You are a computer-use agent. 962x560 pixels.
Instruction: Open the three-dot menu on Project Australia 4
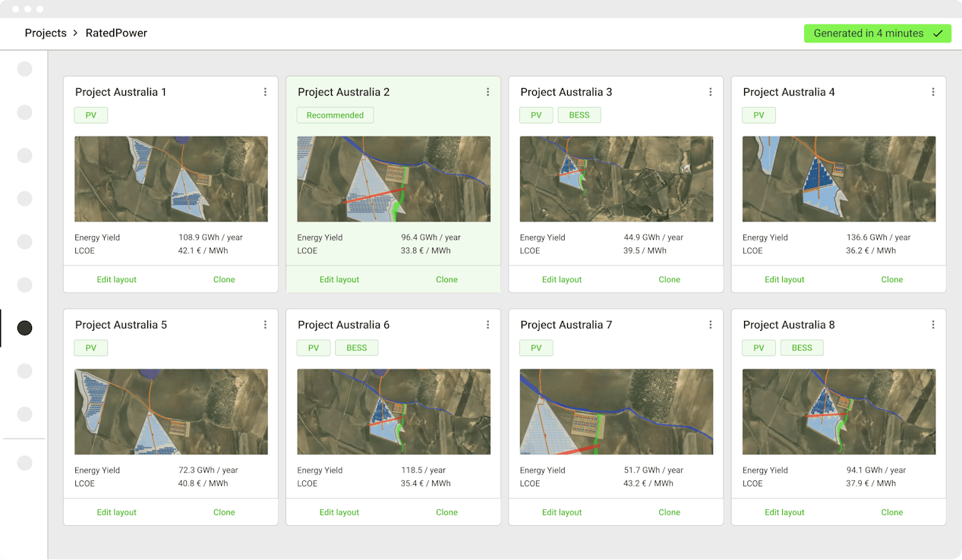pyautogui.click(x=933, y=92)
